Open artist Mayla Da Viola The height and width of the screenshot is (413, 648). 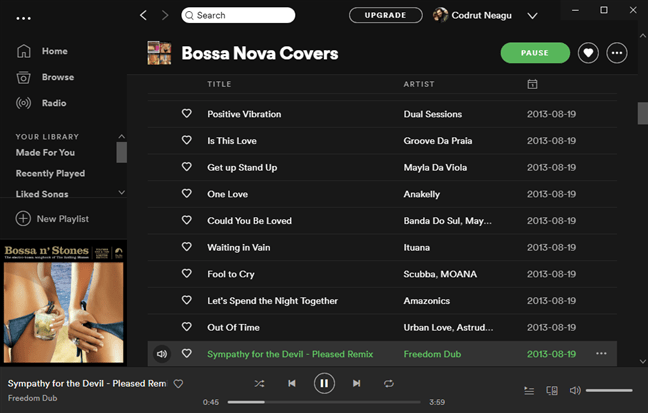point(435,167)
